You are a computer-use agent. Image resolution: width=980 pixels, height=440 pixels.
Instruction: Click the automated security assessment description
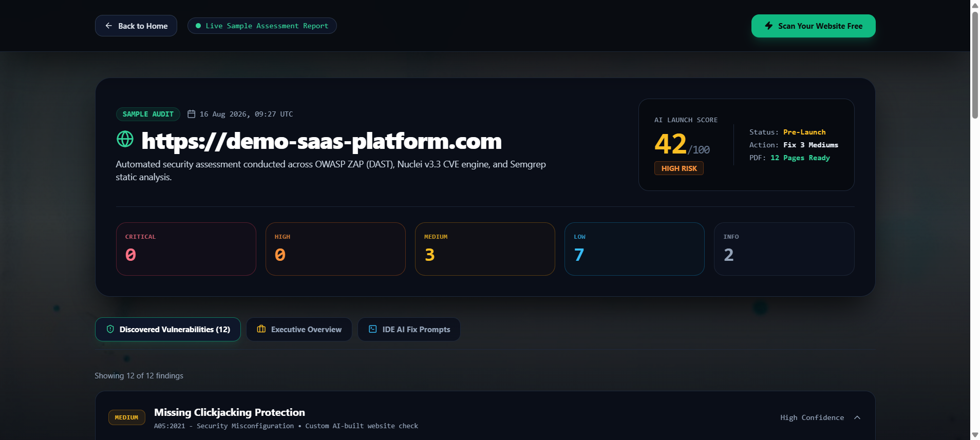pos(331,170)
